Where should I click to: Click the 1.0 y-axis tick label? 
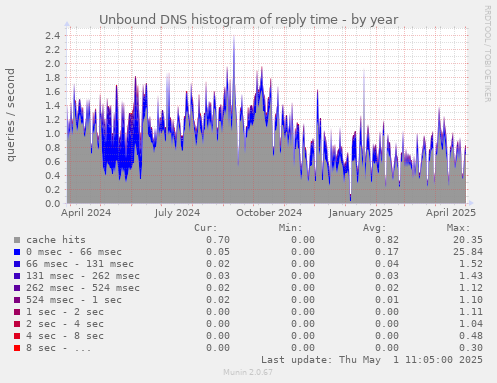[53, 133]
